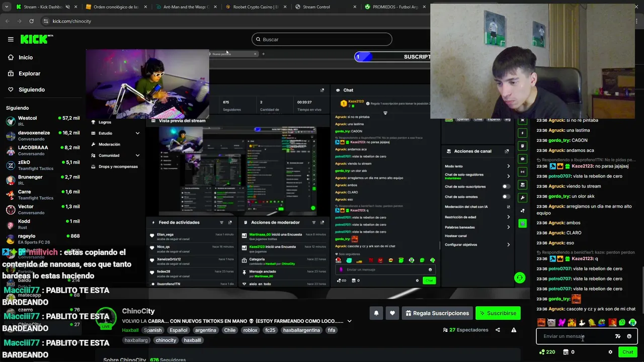Expand Comunidad menu in dashboard sidebar
This screenshot has width=644, height=362.
coord(115,155)
